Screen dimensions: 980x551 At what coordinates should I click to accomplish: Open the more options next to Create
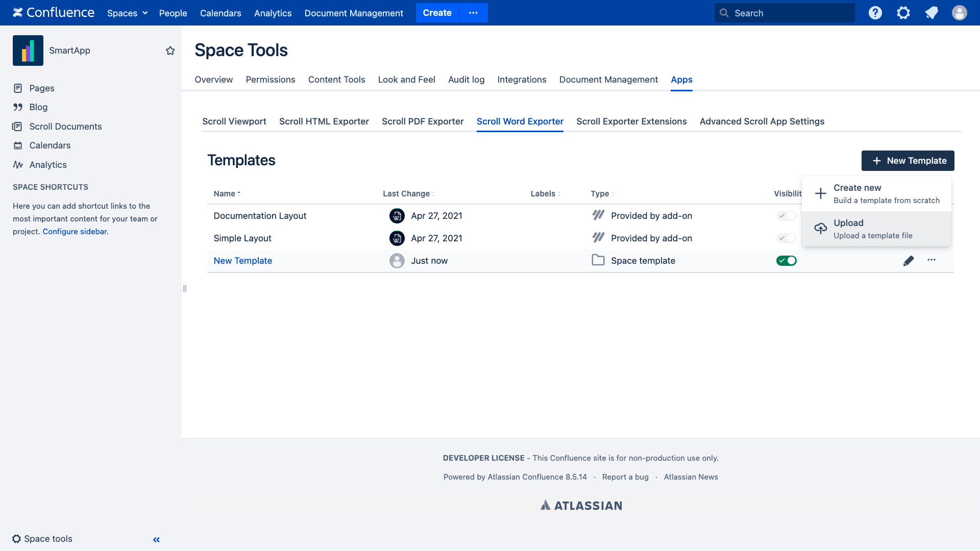tap(473, 13)
